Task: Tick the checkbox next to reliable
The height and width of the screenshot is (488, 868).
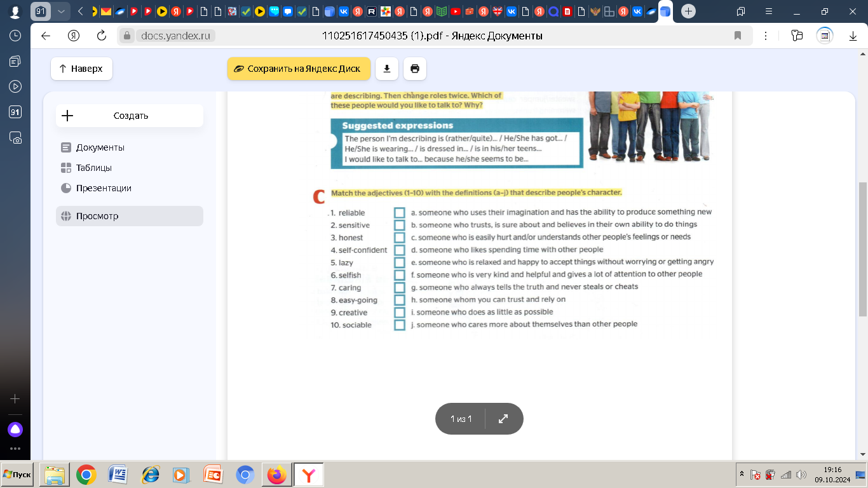Action: pos(400,212)
